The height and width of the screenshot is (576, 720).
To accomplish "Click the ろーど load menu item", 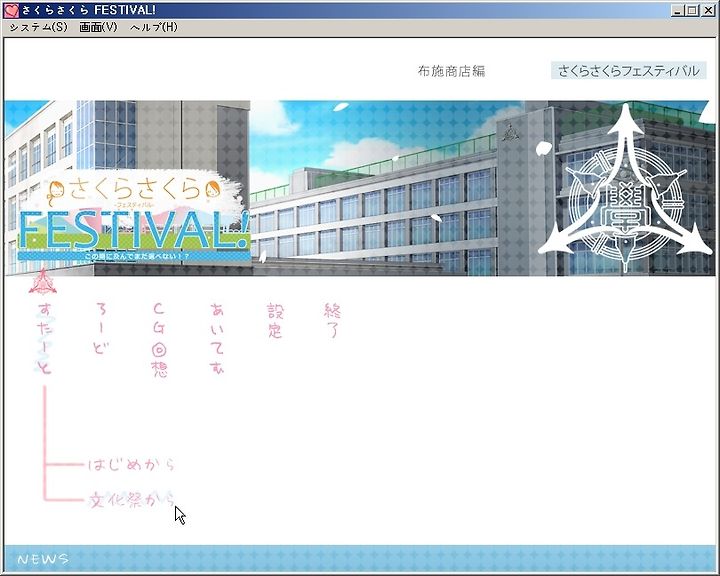I will pos(101,328).
